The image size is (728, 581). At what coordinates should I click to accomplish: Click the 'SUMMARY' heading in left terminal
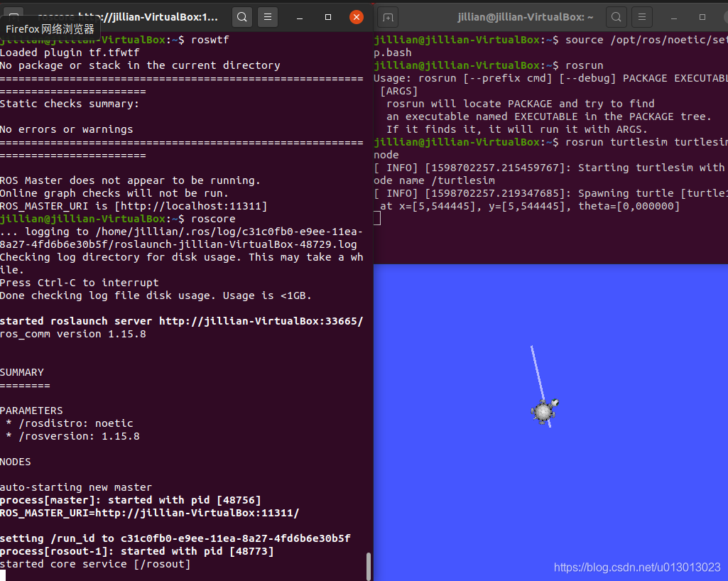pyautogui.click(x=22, y=372)
